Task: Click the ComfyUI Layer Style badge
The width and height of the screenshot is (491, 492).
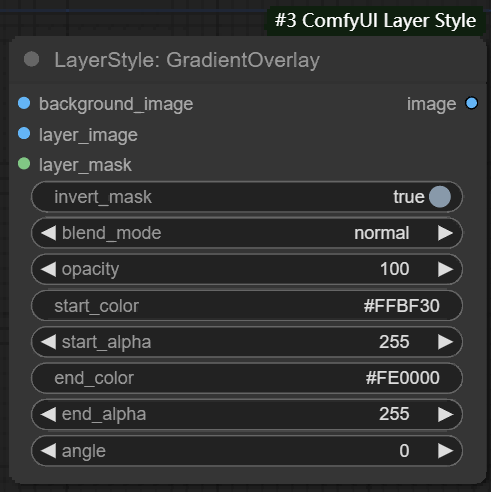Action: pyautogui.click(x=375, y=21)
